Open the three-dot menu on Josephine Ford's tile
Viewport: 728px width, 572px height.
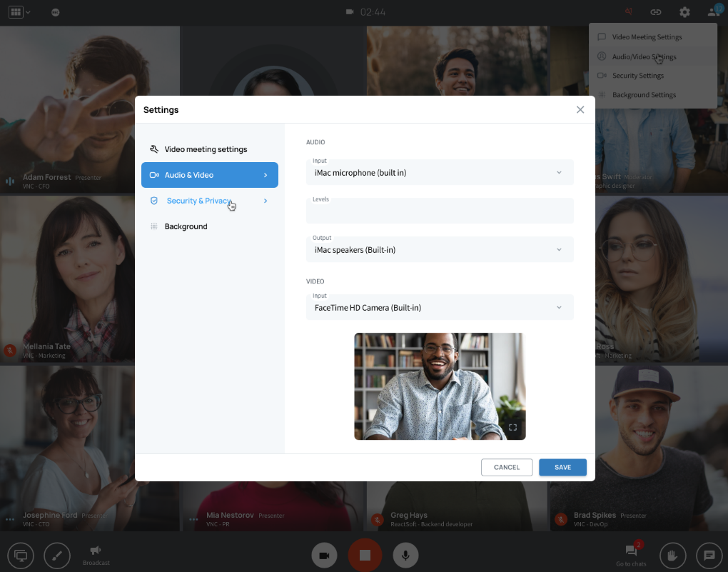click(x=10, y=519)
